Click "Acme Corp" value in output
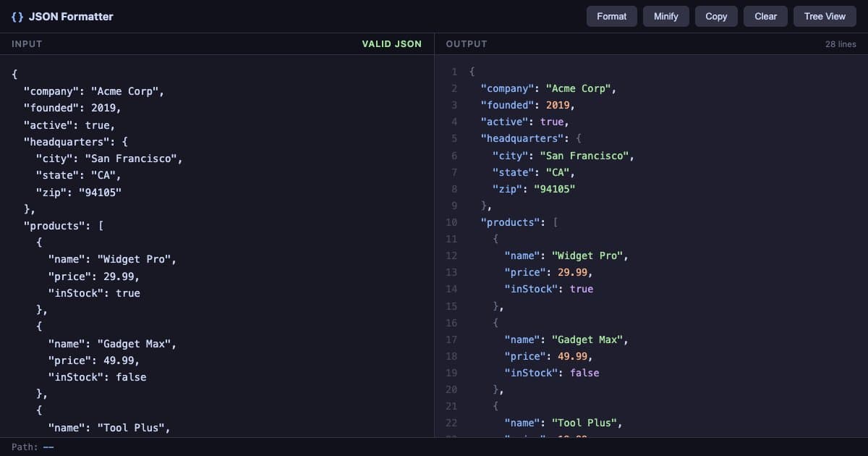 (x=579, y=88)
